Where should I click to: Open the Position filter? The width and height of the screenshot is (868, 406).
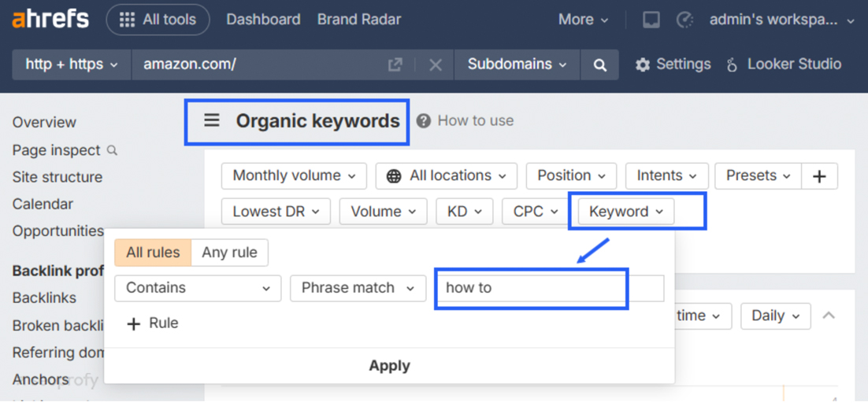[571, 176]
